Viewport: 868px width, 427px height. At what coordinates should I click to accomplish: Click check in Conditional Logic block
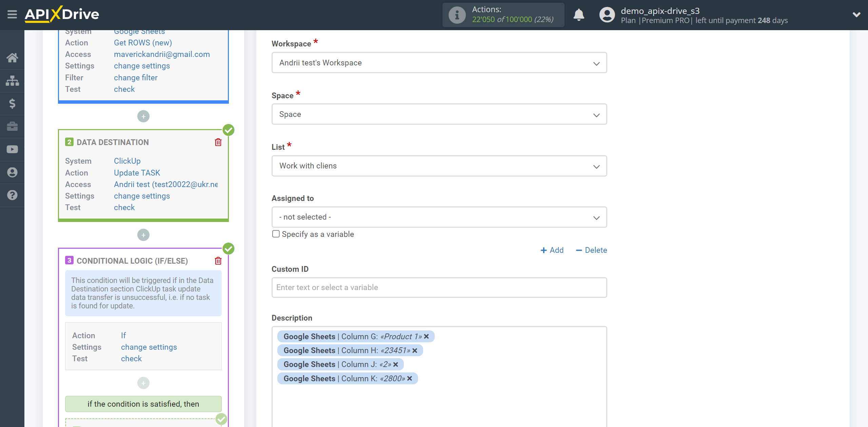pos(131,359)
